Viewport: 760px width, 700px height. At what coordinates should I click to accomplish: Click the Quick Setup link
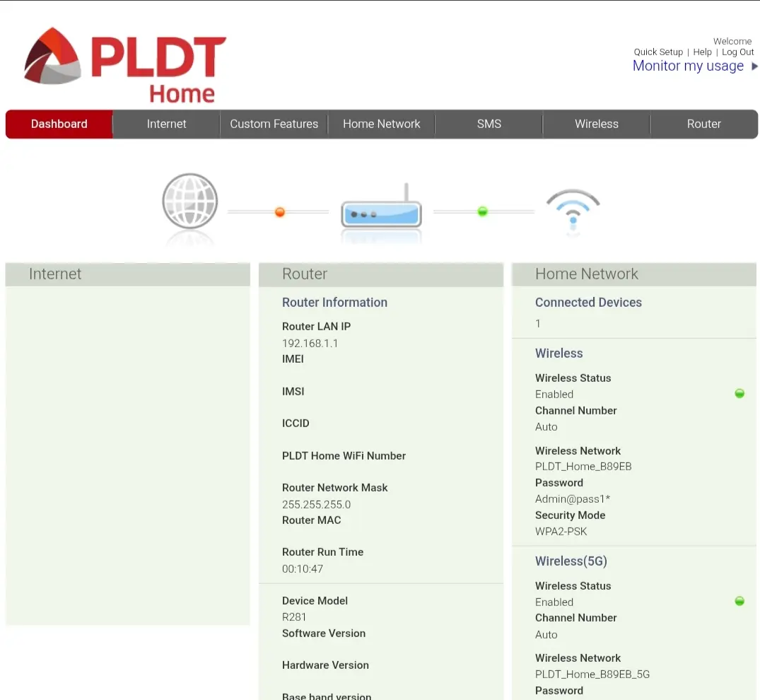658,52
